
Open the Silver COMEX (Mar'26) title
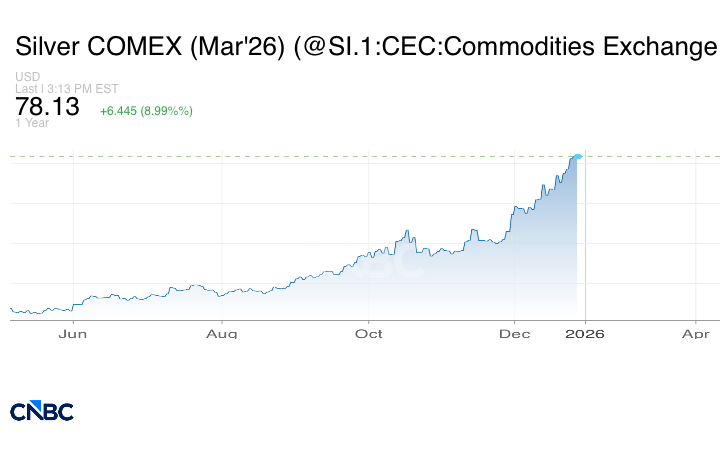point(365,47)
